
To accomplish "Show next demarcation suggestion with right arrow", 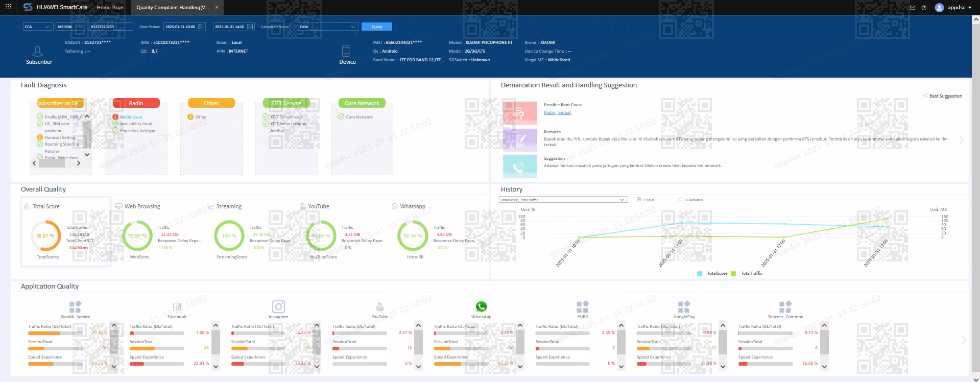I will tap(962, 140).
